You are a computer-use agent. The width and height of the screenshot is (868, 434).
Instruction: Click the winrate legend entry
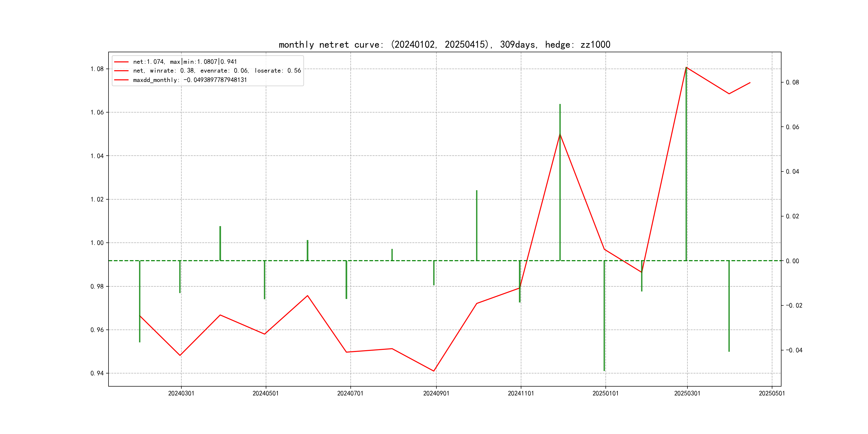point(217,71)
